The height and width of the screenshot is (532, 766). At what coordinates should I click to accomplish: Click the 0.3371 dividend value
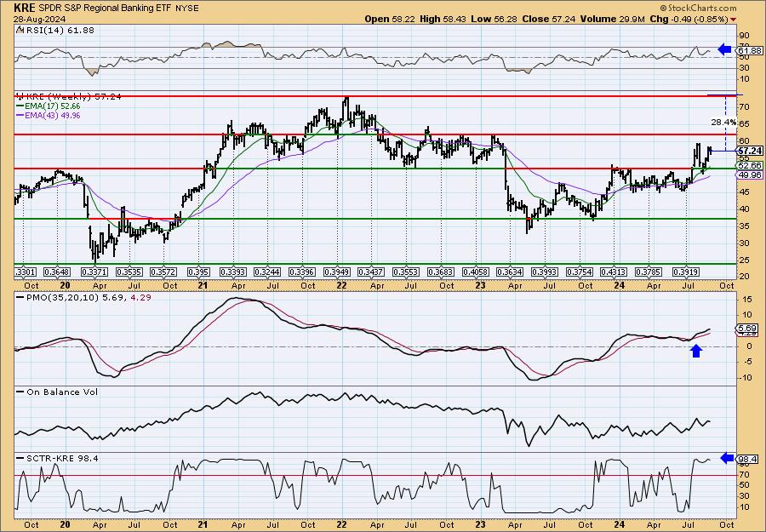pos(95,272)
